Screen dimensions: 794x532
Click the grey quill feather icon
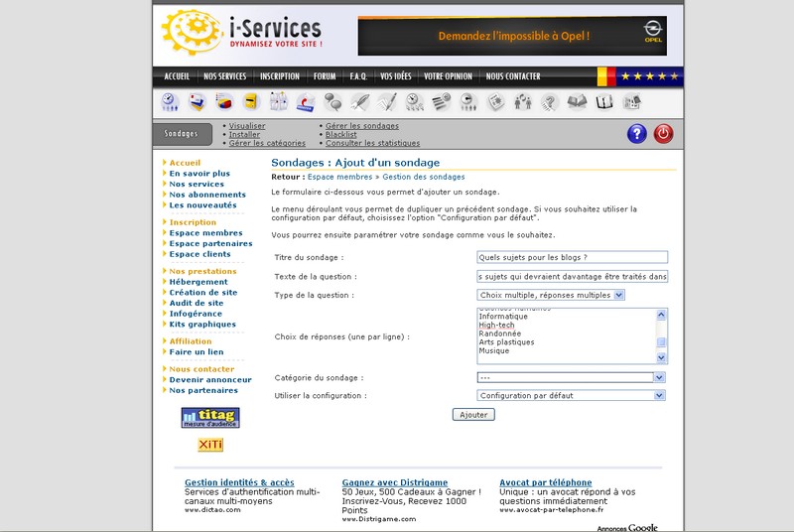(x=360, y=102)
